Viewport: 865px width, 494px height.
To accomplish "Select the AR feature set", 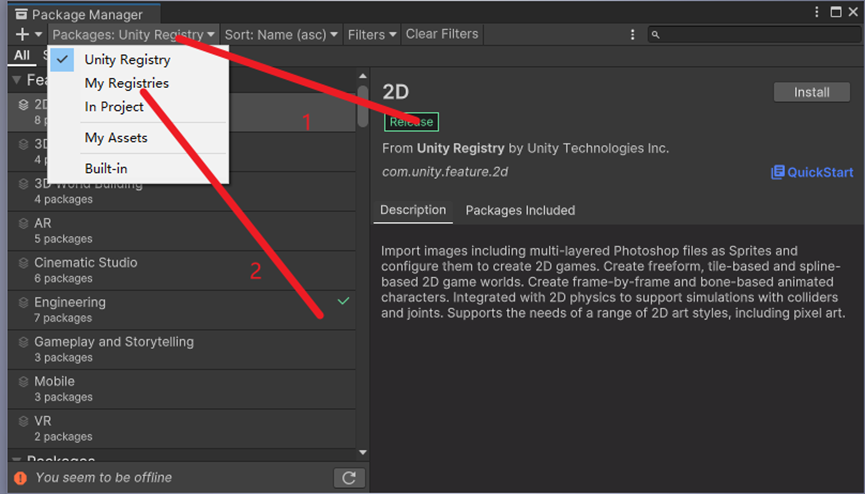I will coord(182,231).
